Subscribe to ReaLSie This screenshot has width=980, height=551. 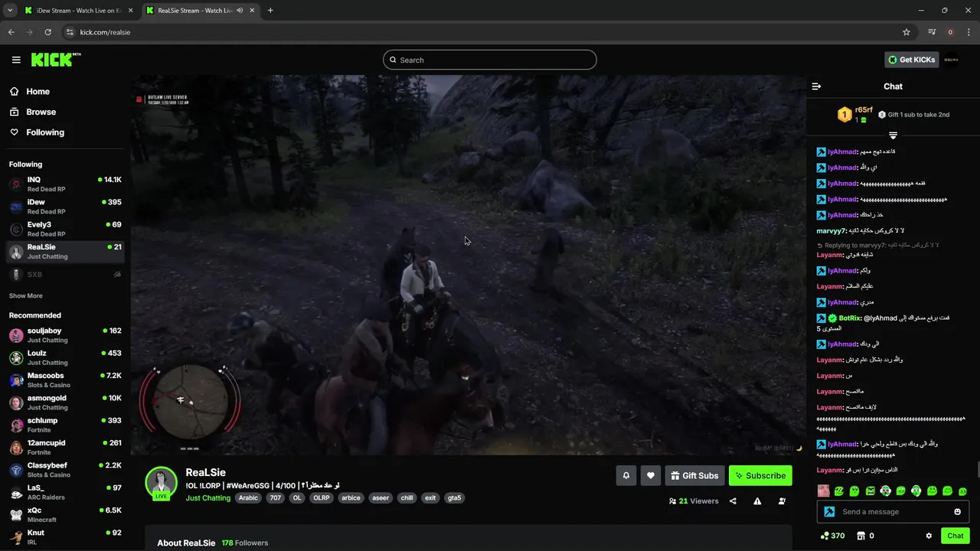pos(760,475)
